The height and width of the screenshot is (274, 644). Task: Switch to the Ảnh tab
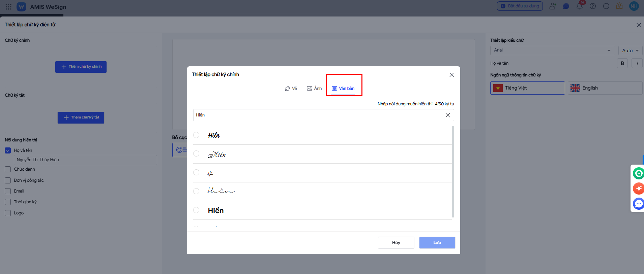click(x=314, y=89)
